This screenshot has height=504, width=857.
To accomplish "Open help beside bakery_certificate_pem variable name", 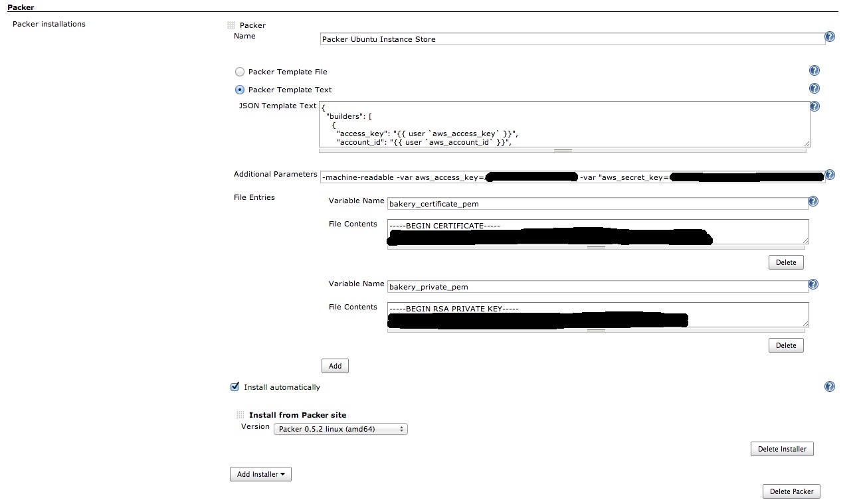I will click(812, 201).
